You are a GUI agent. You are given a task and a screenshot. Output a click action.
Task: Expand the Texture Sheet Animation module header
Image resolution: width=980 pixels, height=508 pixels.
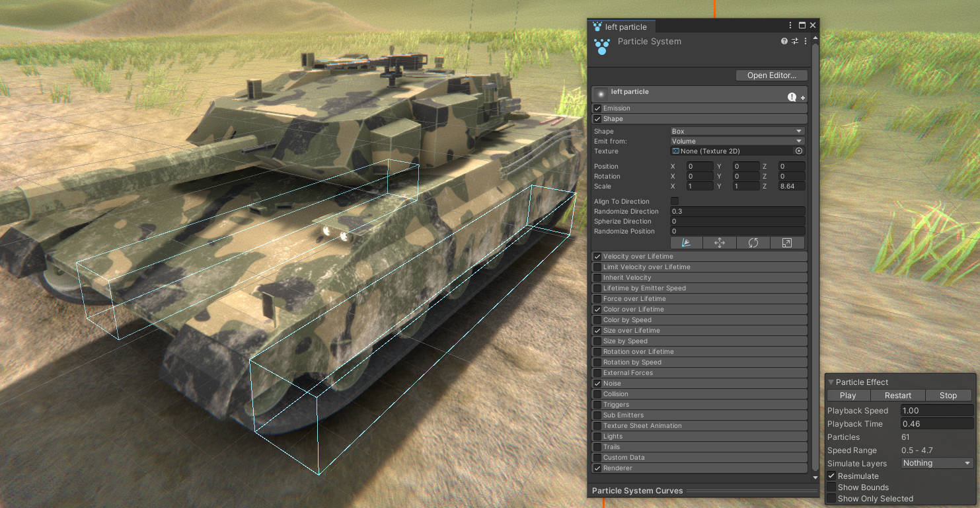coord(699,426)
